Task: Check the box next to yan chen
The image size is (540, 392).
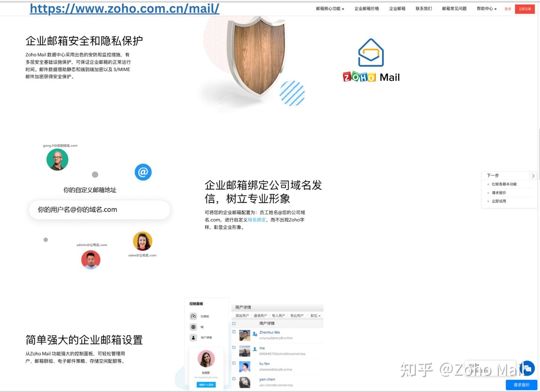Action: click(x=234, y=379)
